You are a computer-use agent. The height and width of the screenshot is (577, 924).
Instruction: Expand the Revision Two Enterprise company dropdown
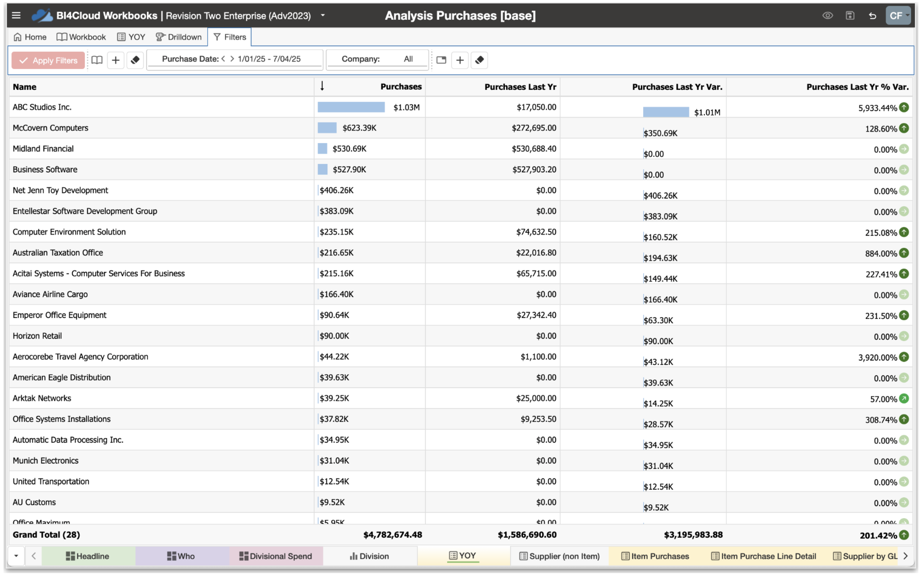pos(323,16)
